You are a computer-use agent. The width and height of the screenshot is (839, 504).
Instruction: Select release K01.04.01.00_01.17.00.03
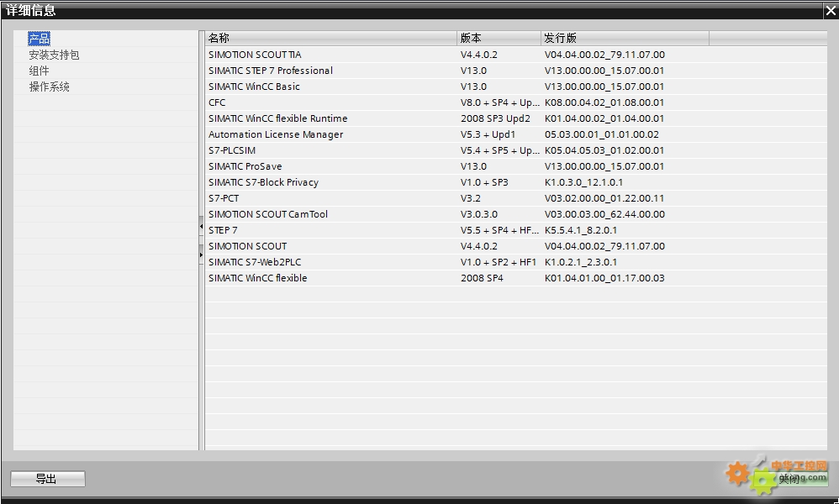tap(604, 278)
